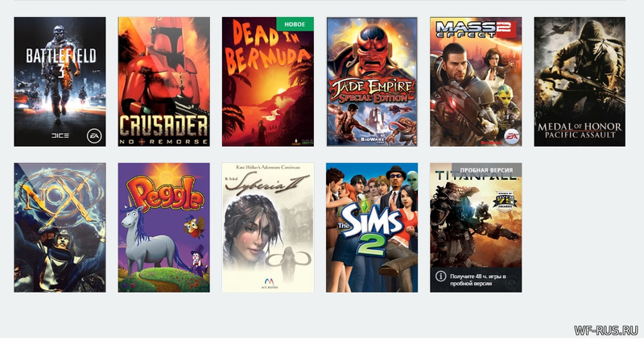Open the Peggle game tile
The height and width of the screenshot is (341, 644).
(164, 227)
